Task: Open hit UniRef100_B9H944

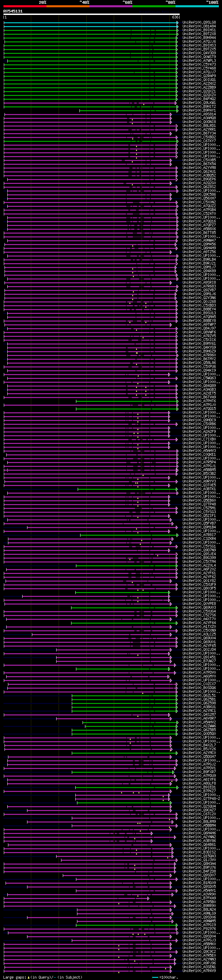Action: click(x=199, y=38)
